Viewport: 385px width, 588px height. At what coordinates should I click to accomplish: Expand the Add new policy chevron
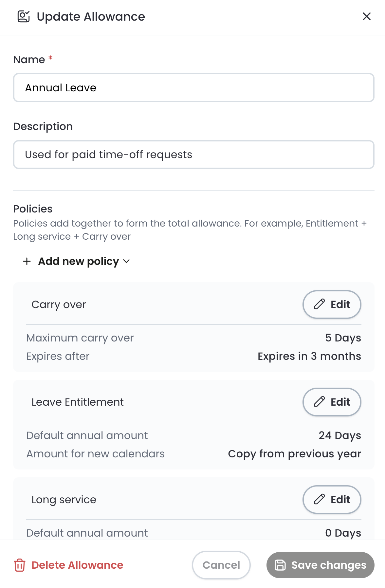pos(126,261)
